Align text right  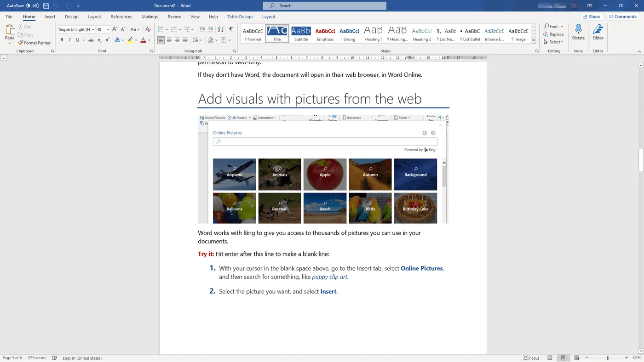pyautogui.click(x=177, y=40)
